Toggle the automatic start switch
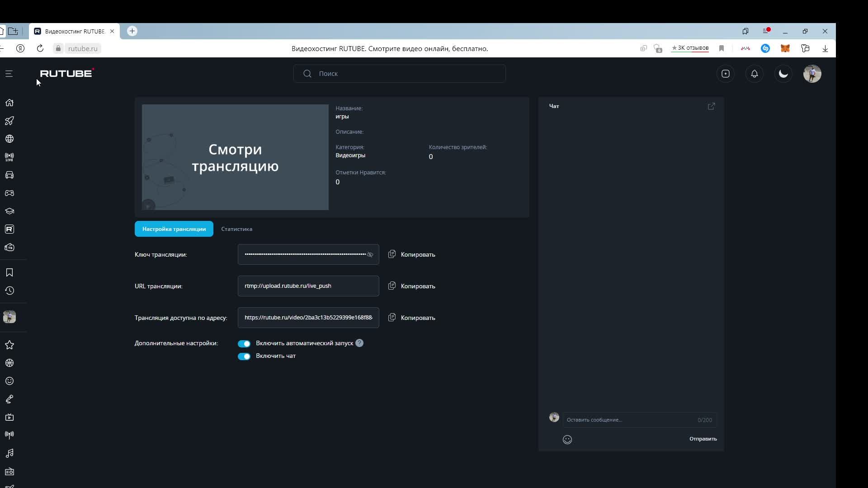The width and height of the screenshot is (868, 488). 244,343
